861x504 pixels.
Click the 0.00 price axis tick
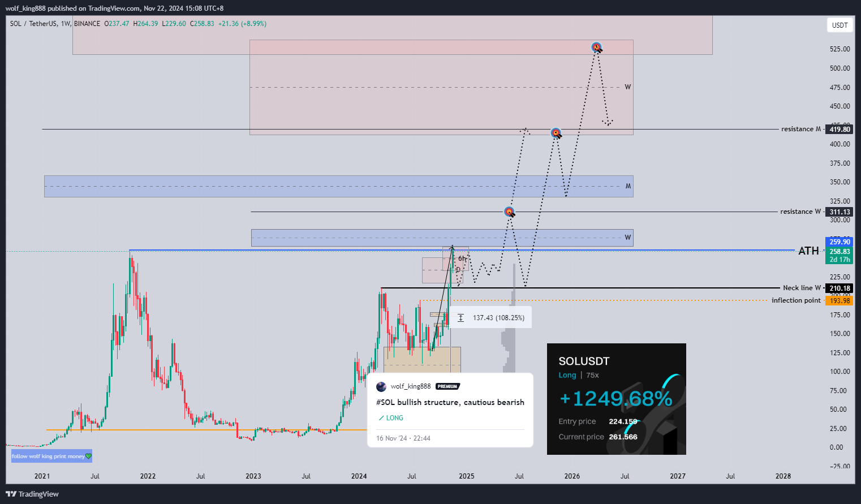(836, 447)
